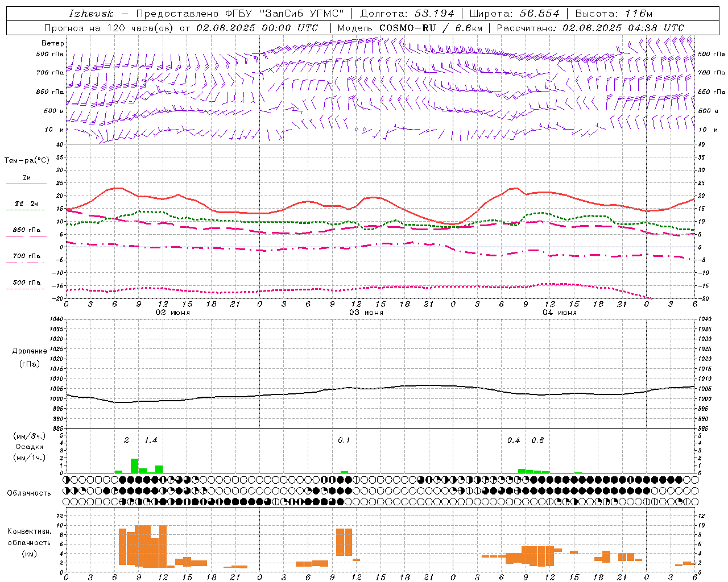Click the 'Рассчитано: 02.06.2025 04:38 UTC' timestamp

590,28
